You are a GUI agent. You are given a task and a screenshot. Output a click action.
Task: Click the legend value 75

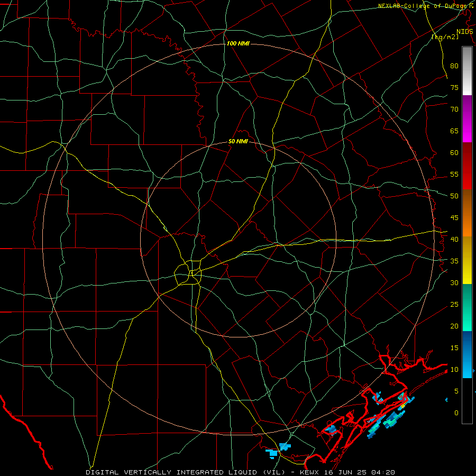[x=454, y=88]
